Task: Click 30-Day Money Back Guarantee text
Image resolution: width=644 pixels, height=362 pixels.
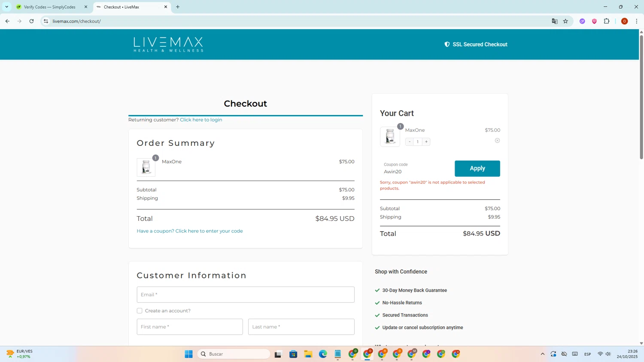Action: (415, 290)
